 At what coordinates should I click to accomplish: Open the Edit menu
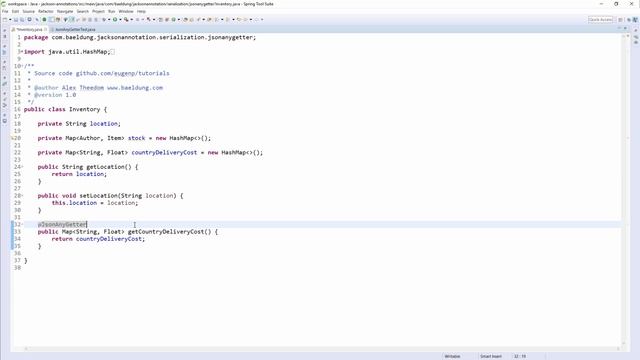tap(15, 11)
